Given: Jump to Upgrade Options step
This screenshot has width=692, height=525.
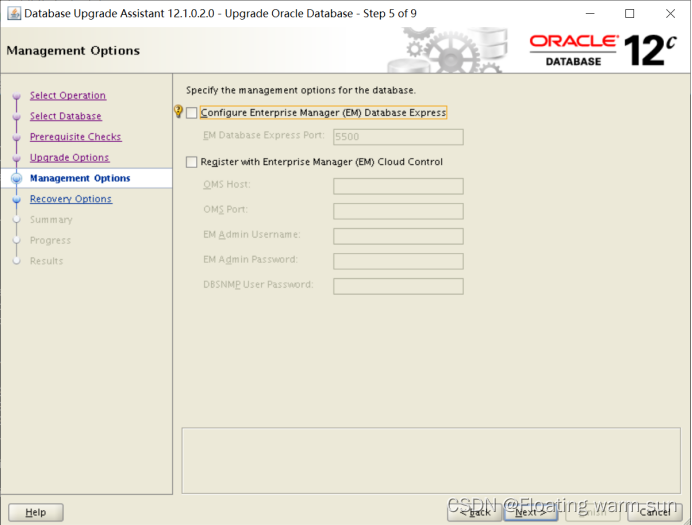Looking at the screenshot, I should pyautogui.click(x=69, y=158).
